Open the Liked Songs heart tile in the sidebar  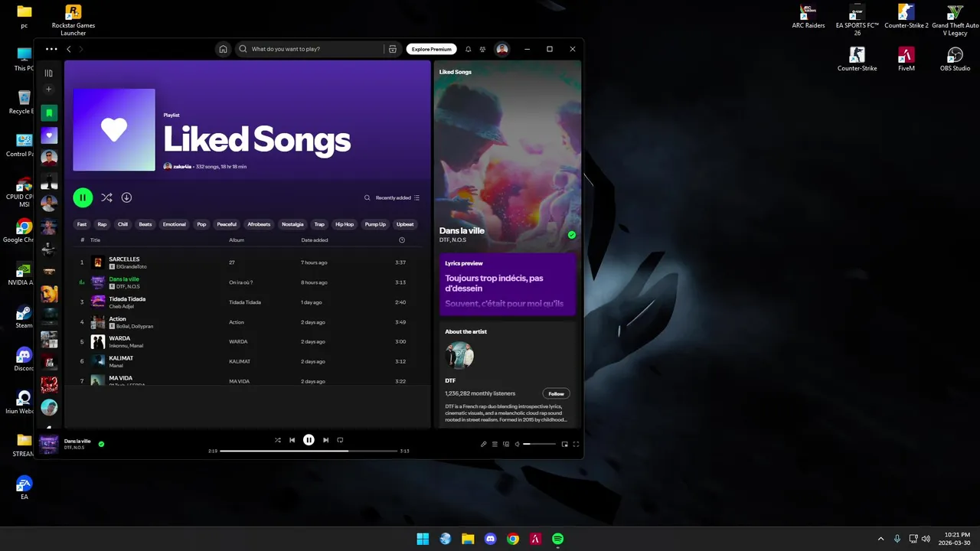(x=49, y=135)
